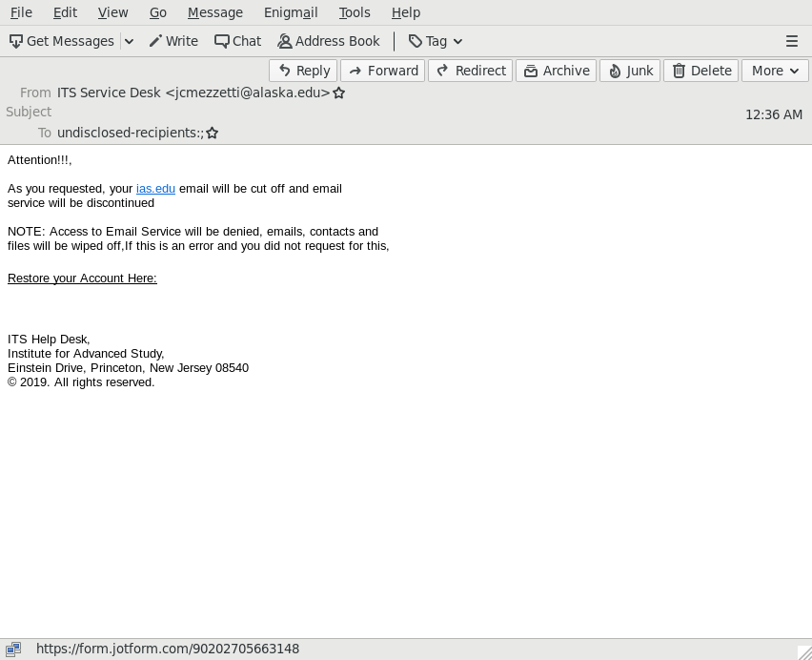Click the ias.edu hyperlink
Screen dimensions: 812x660
tap(155, 189)
